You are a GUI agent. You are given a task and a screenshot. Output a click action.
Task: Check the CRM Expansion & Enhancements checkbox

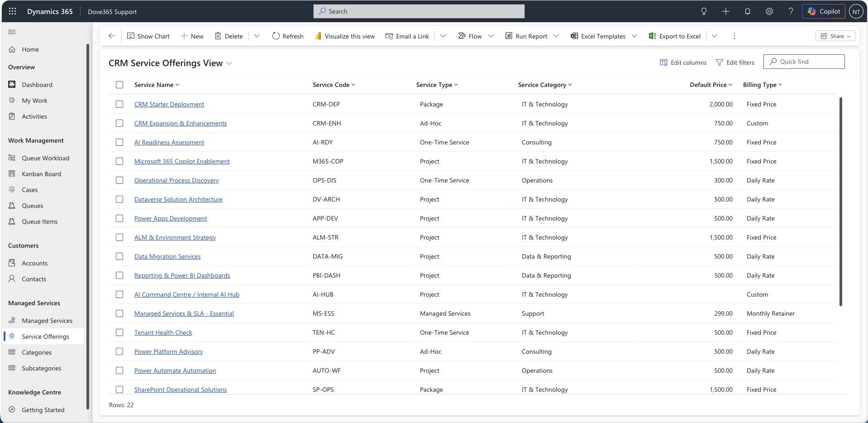[119, 123]
